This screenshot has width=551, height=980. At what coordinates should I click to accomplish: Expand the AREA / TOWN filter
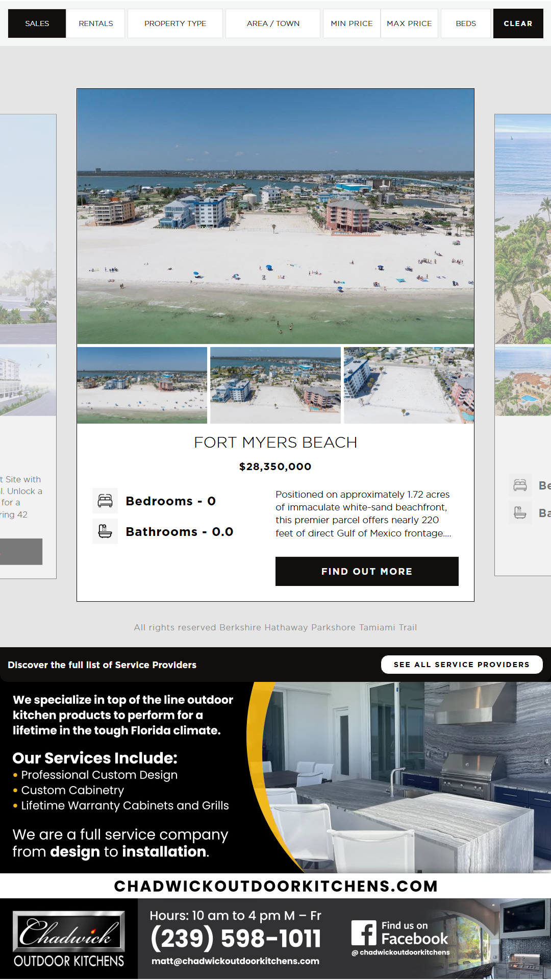pos(273,23)
